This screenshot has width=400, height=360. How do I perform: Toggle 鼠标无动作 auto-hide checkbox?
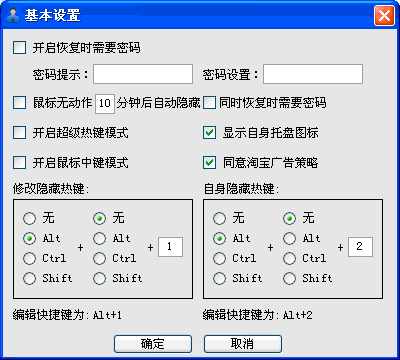pos(19,103)
